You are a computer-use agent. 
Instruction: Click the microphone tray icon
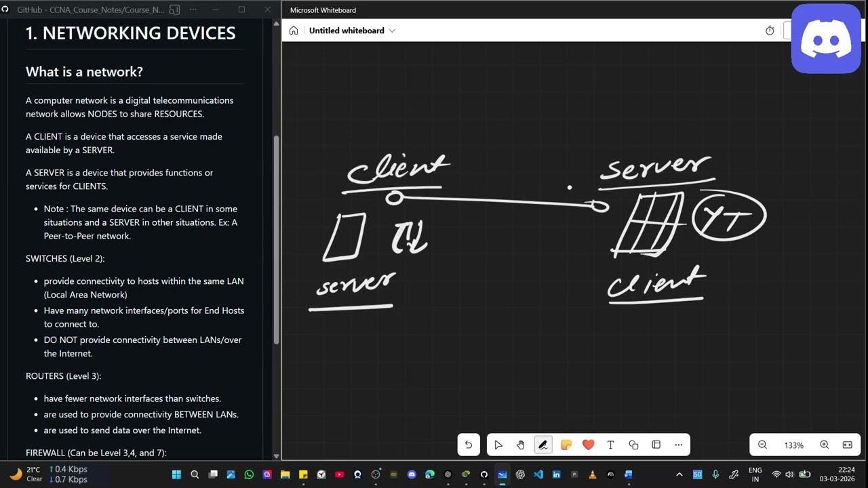click(x=715, y=474)
